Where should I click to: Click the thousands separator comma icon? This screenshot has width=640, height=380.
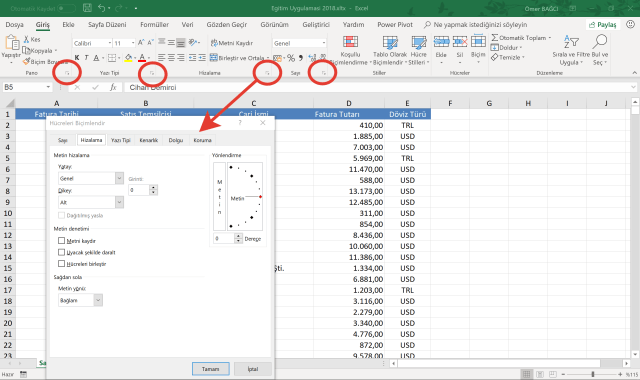click(301, 58)
